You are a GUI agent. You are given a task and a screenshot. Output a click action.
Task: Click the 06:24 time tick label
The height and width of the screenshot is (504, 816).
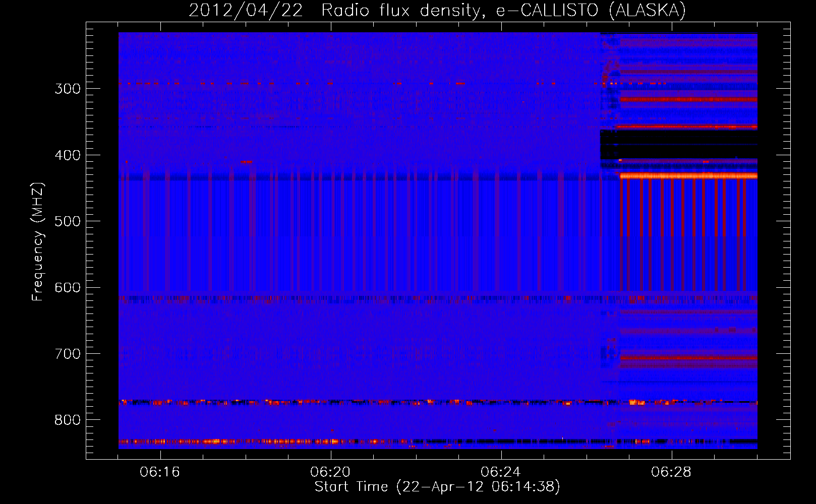[x=501, y=472]
